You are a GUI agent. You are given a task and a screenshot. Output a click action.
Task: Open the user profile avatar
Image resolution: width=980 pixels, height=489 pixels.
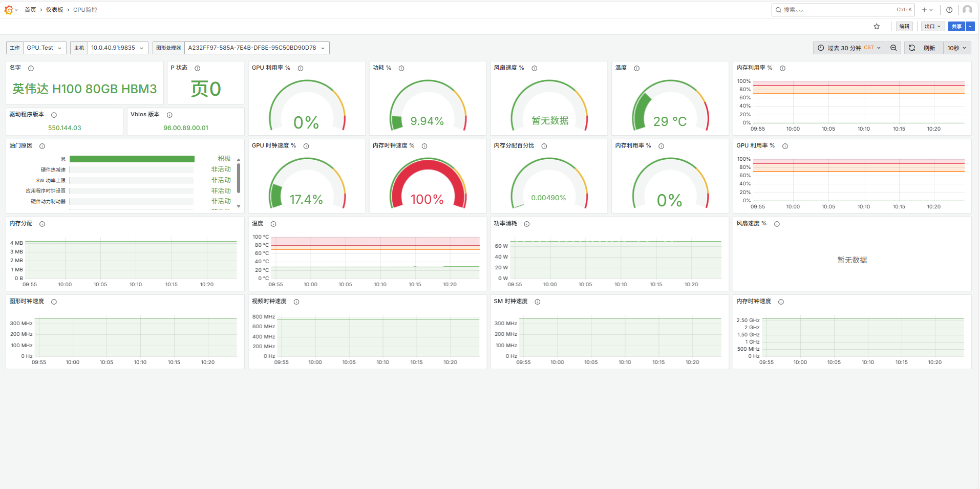pyautogui.click(x=967, y=10)
